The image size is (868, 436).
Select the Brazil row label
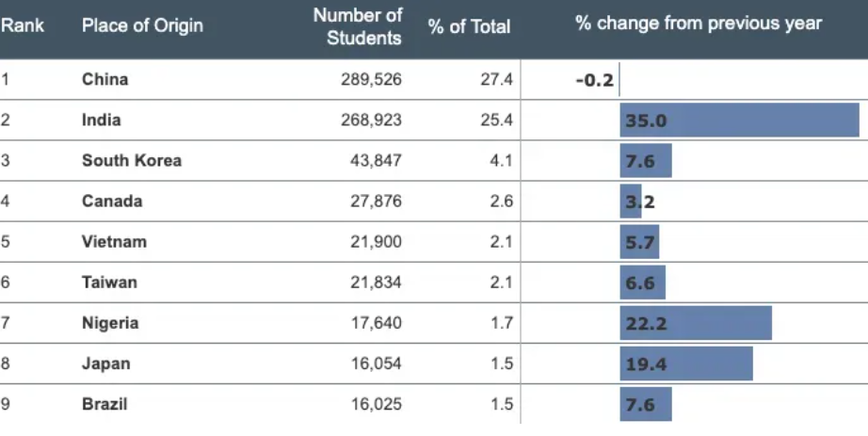click(x=104, y=404)
